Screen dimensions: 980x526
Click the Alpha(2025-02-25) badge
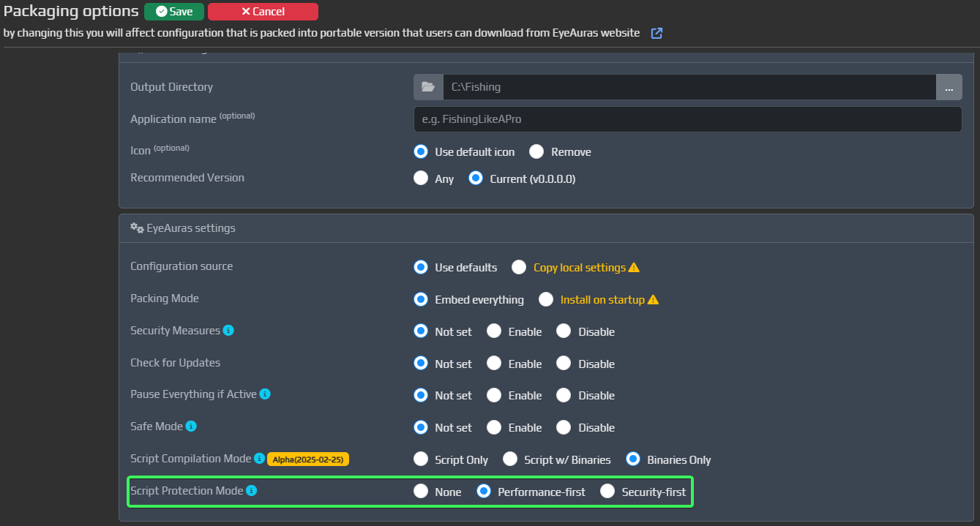[x=308, y=459]
